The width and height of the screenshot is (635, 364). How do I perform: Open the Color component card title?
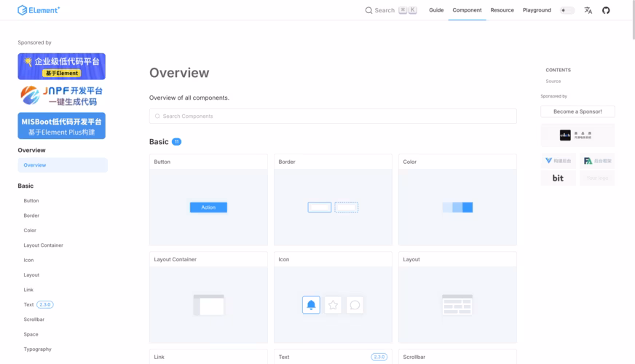(409, 162)
